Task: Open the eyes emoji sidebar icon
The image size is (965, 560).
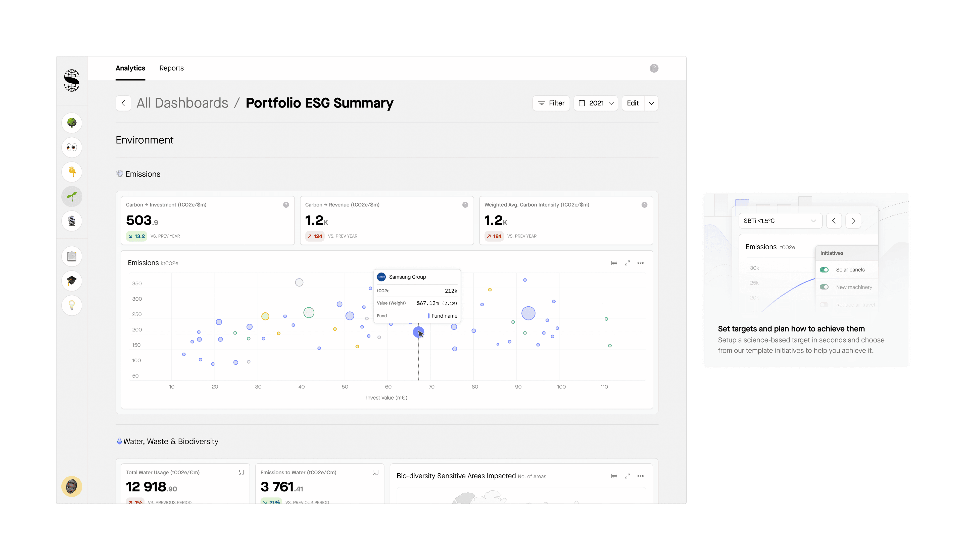Action: (72, 147)
